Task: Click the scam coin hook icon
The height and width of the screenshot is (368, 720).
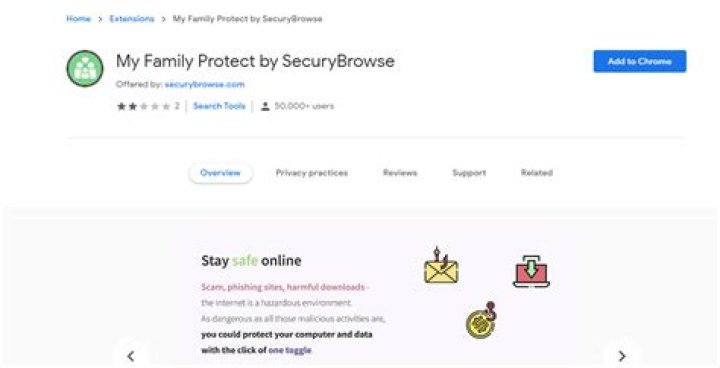Action: (x=481, y=320)
